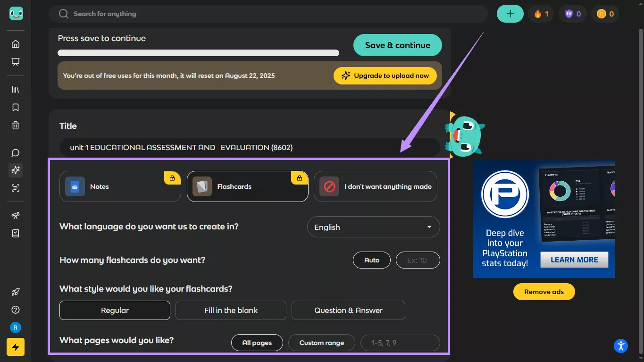Switch flashcard style to Fill in the blank
The height and width of the screenshot is (362, 644).
pyautogui.click(x=231, y=310)
